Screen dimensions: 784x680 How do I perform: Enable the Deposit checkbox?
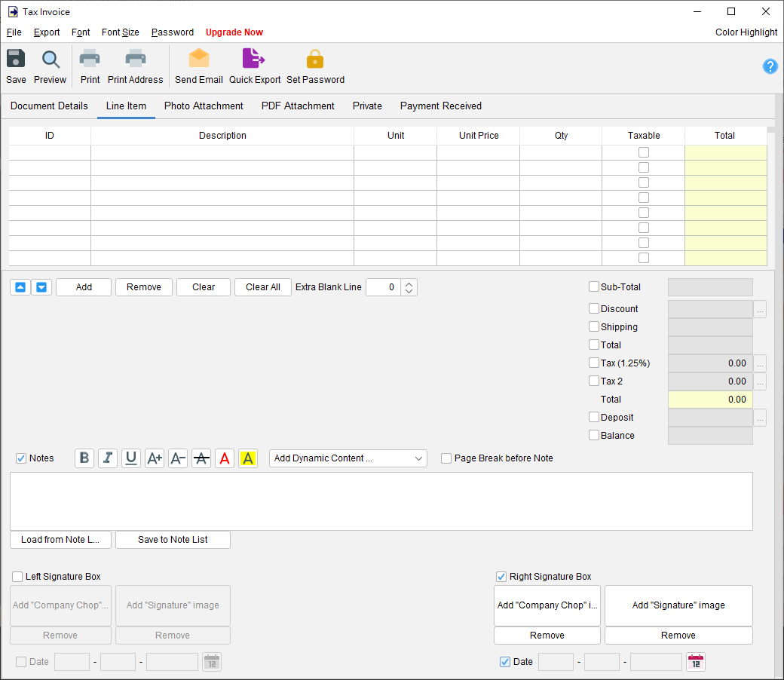pyautogui.click(x=594, y=417)
